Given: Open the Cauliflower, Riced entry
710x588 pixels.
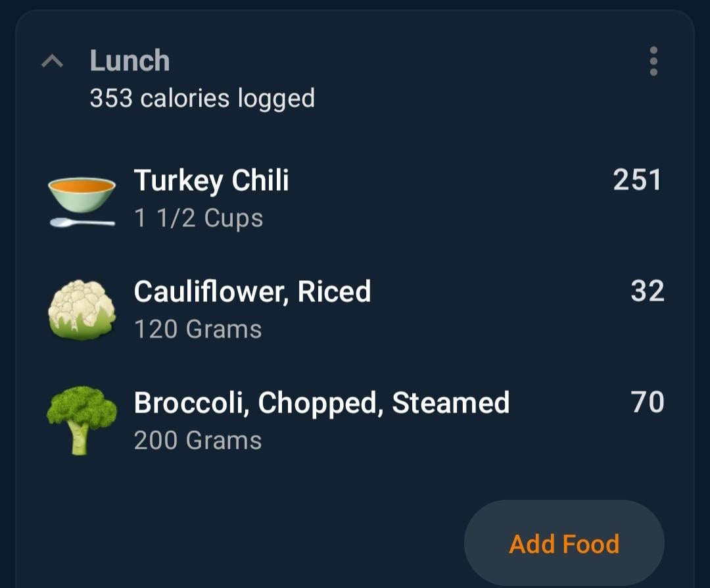Looking at the screenshot, I should click(x=355, y=310).
